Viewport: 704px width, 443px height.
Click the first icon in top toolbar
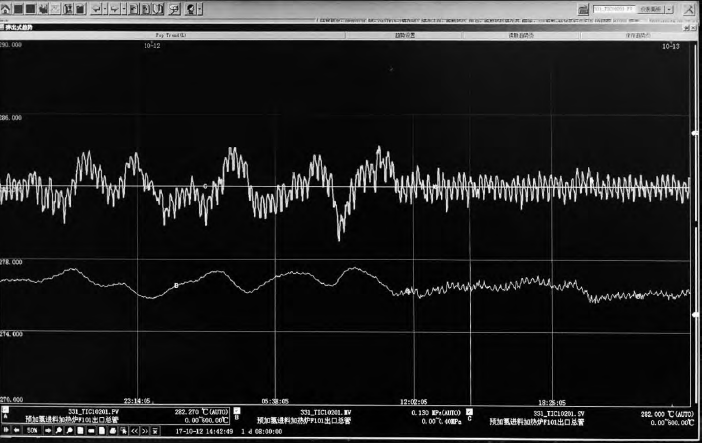[x=6, y=8]
